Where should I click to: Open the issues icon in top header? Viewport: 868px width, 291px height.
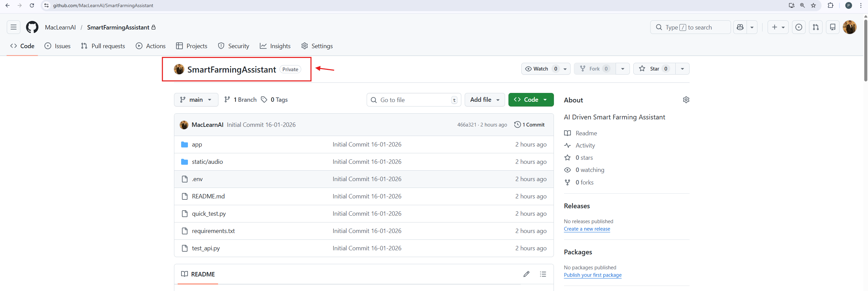(x=798, y=27)
